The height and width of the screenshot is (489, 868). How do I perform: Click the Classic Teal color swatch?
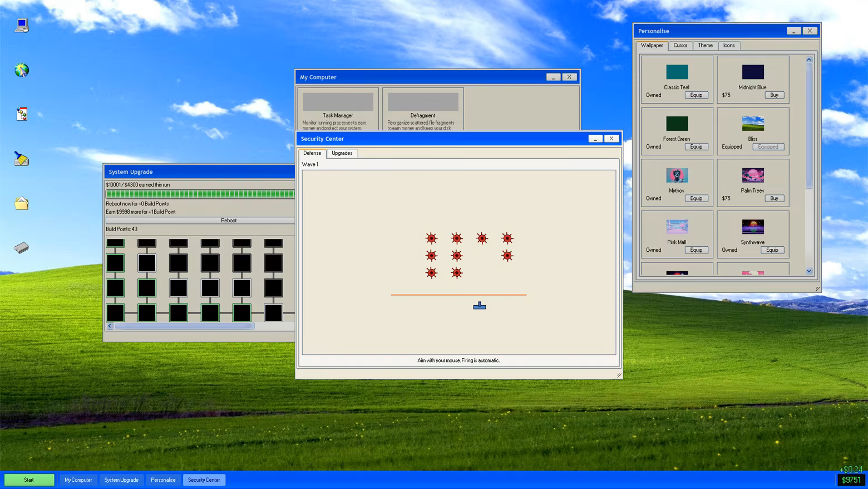pyautogui.click(x=677, y=72)
